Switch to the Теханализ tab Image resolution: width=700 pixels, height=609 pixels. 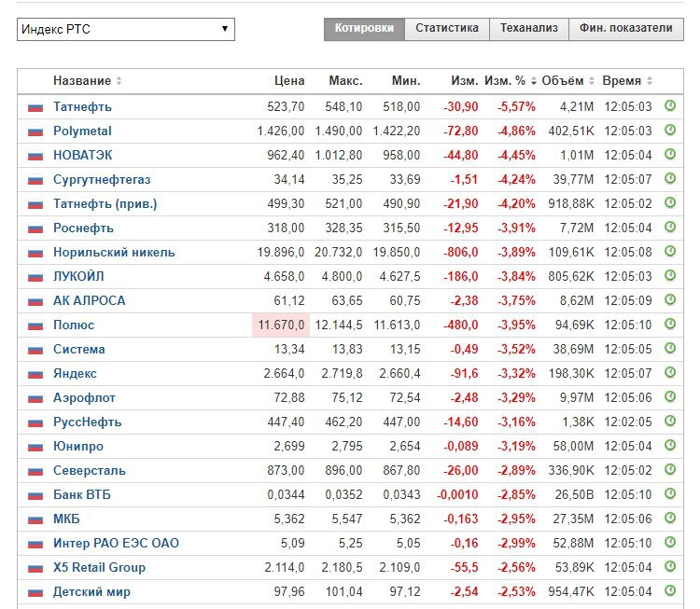[x=529, y=29]
